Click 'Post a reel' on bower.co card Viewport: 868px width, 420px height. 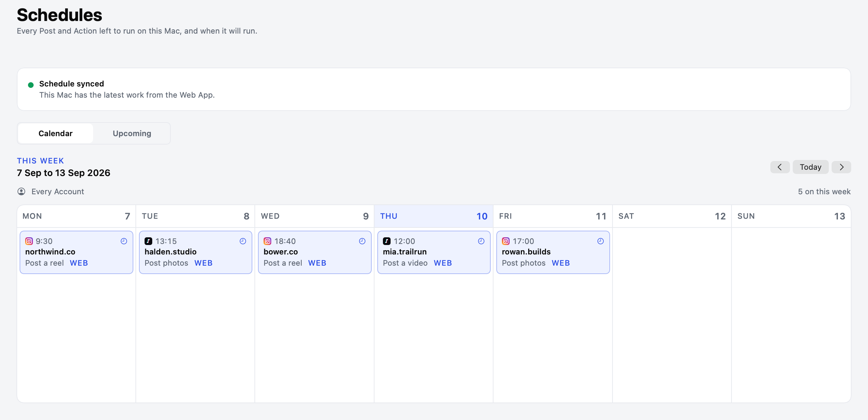[283, 263]
